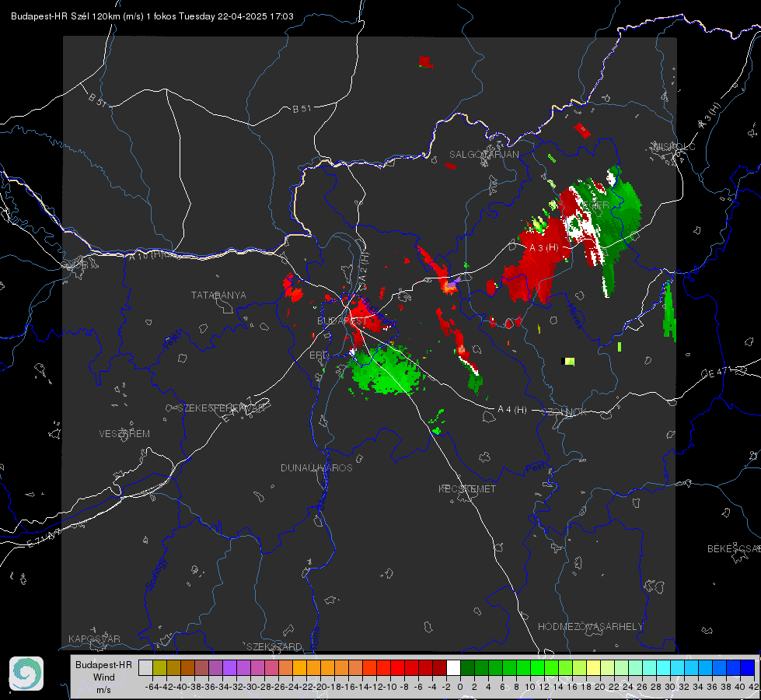Click the small red echo north of Tatabánya
This screenshot has height=700, width=761.
click(x=292, y=288)
